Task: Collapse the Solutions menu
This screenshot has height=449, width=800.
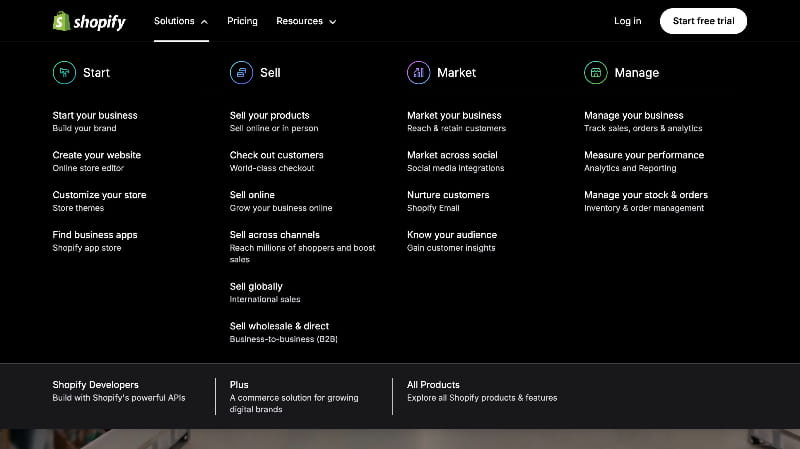Action: tap(181, 21)
